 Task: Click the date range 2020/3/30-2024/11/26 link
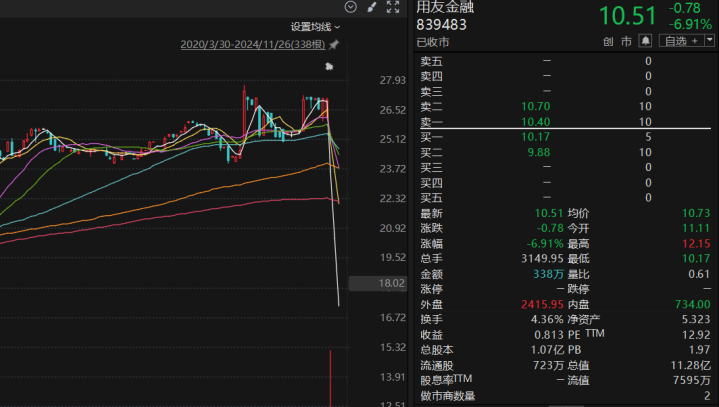click(253, 44)
